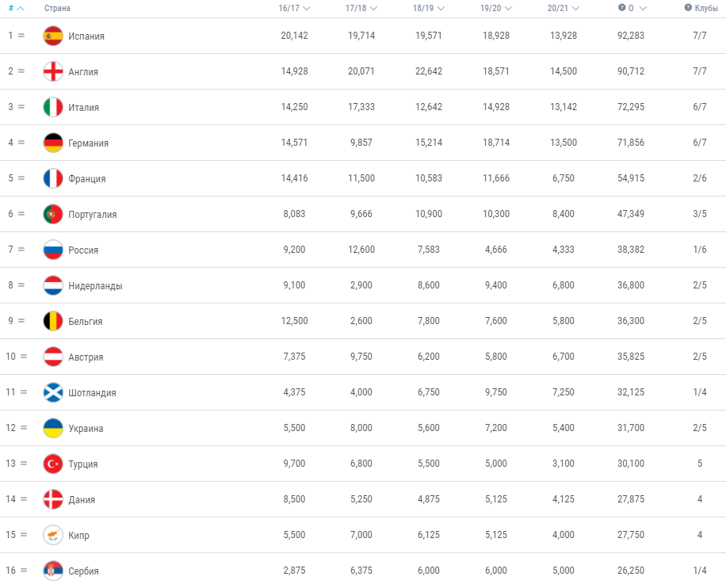Click the Spain flag icon
The height and width of the screenshot is (588, 726).
point(53,36)
